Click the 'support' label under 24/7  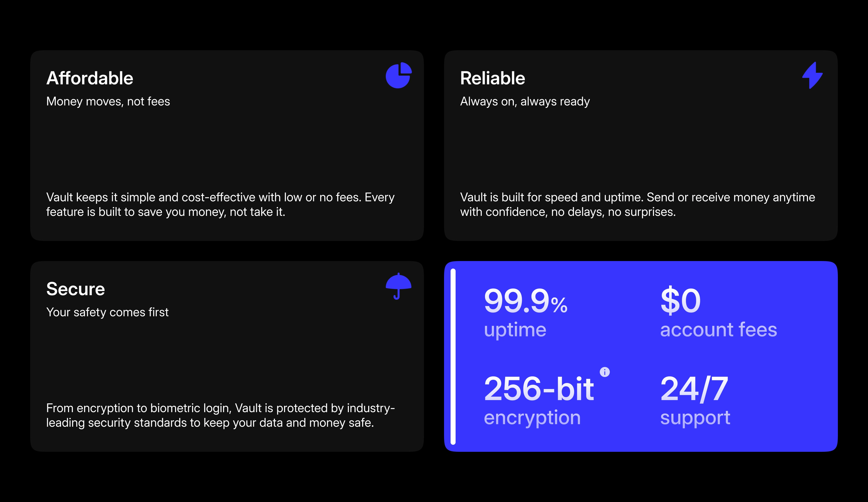click(x=695, y=418)
